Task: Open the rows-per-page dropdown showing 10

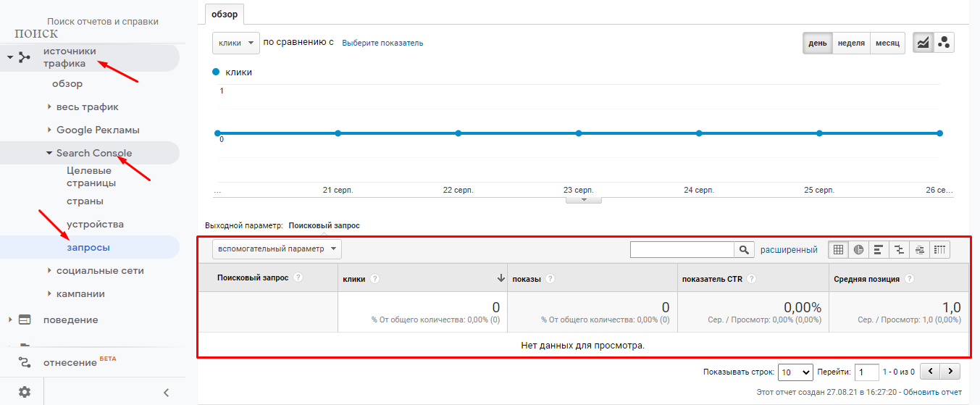Action: [795, 372]
